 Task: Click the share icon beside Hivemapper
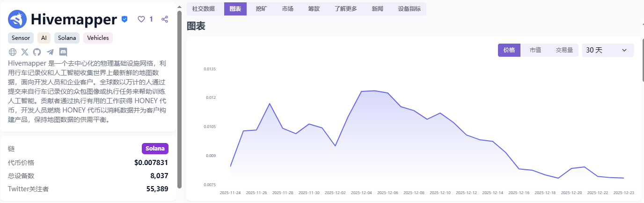[165, 19]
